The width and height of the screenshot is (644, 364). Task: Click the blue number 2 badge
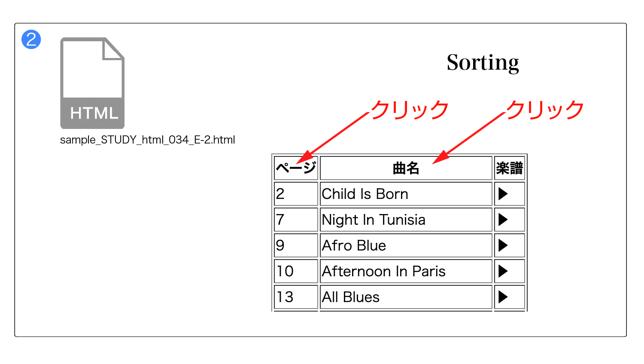pyautogui.click(x=31, y=40)
